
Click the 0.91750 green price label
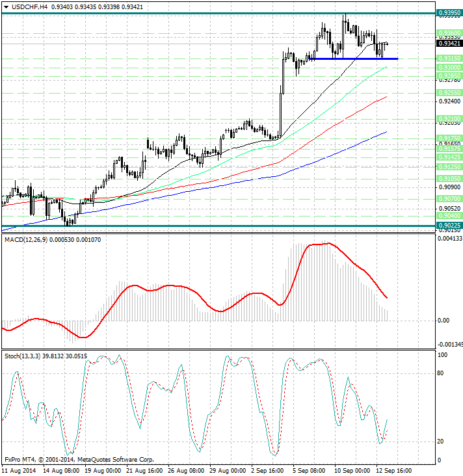(449, 139)
